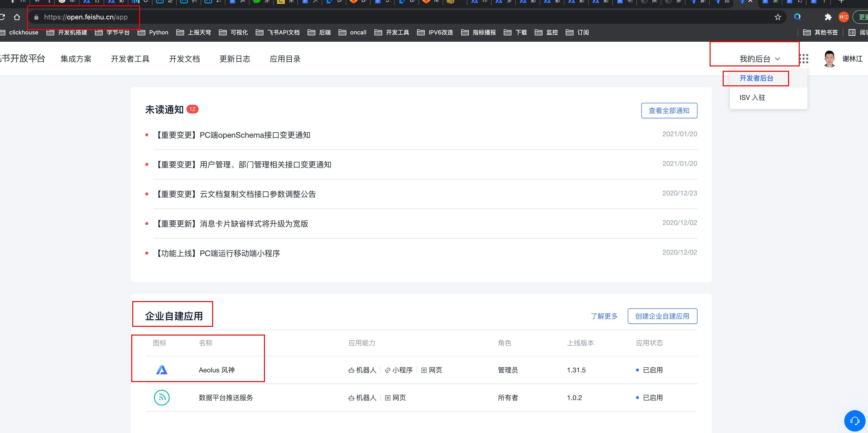The height and width of the screenshot is (433, 868).
Task: Click the version number 1.0.2
Action: coord(574,398)
